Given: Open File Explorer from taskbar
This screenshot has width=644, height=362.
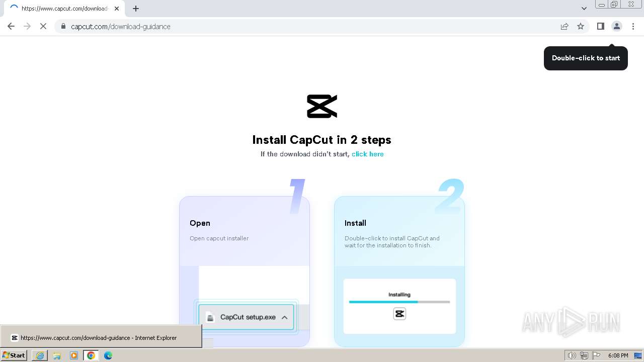Looking at the screenshot, I should point(57,355).
